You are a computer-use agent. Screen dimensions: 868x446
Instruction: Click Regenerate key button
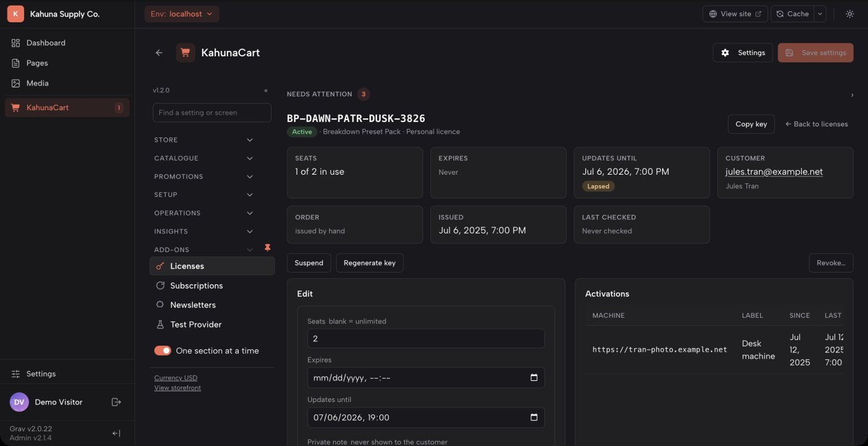pyautogui.click(x=370, y=263)
